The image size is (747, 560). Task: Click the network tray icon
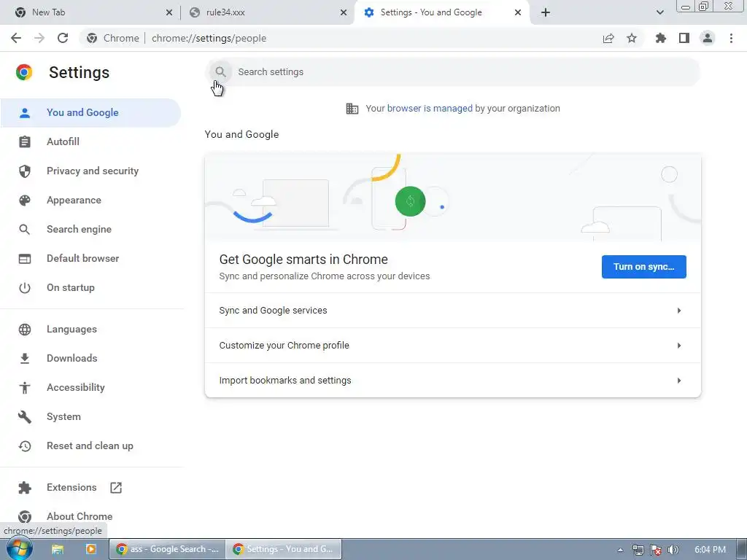pos(638,550)
